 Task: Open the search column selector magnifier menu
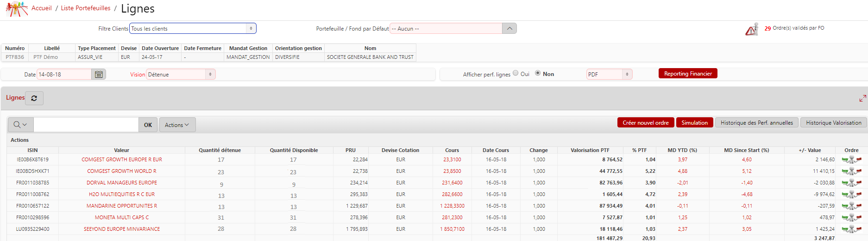20,125
